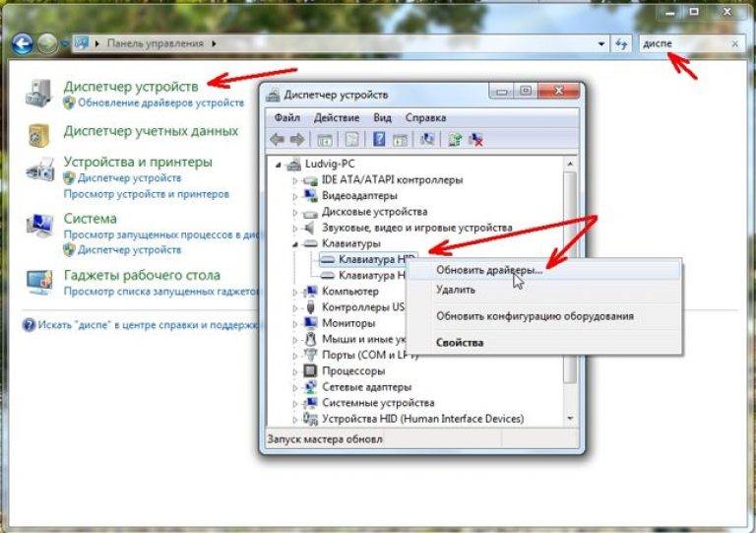Expand the Дисковые устройства node
The height and width of the screenshot is (533, 756).
295,212
